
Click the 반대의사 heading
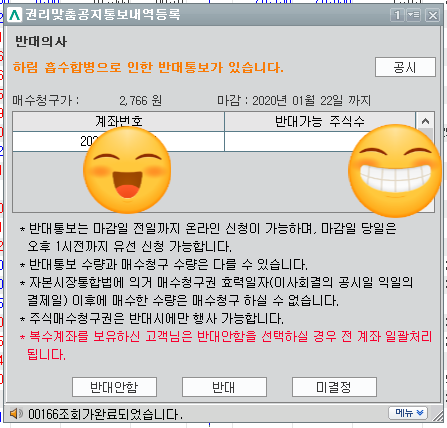[x=41, y=41]
